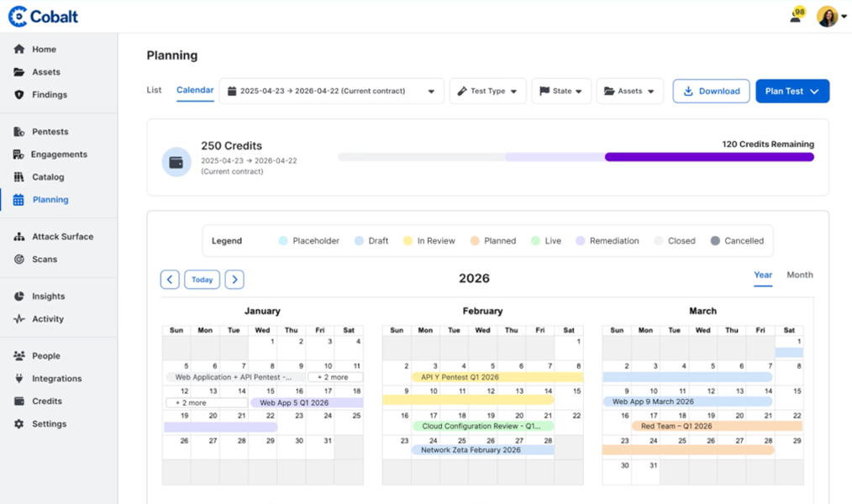
Task: Click the Cobalt logo
Action: [42, 15]
